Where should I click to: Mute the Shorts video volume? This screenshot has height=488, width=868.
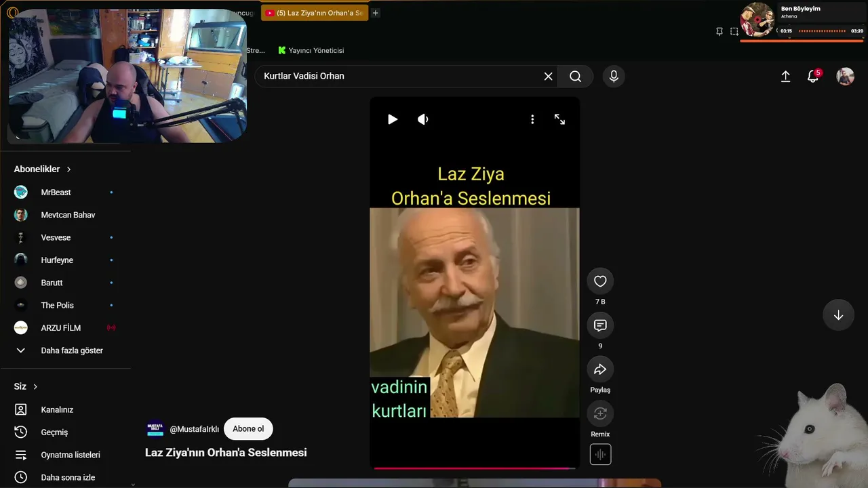423,119
